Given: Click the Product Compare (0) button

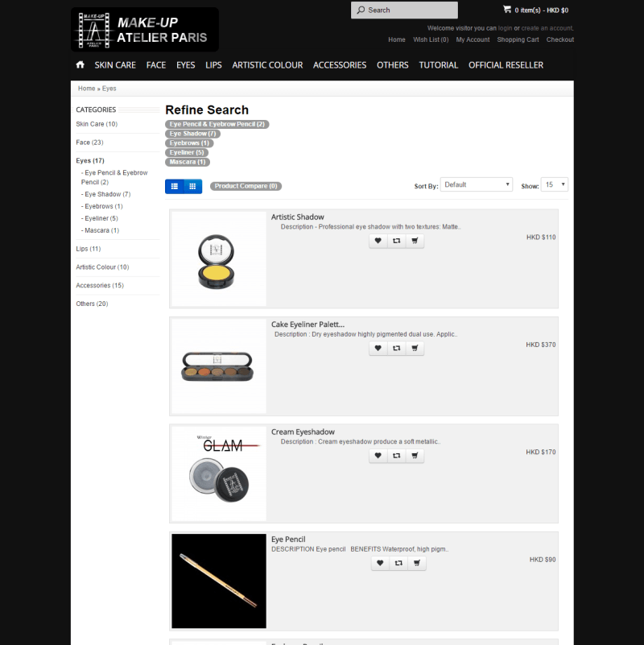Looking at the screenshot, I should (x=246, y=186).
